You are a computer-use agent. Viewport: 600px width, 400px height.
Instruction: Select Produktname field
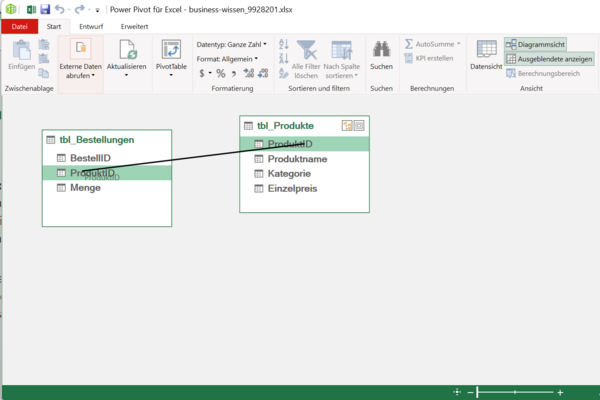point(305,159)
